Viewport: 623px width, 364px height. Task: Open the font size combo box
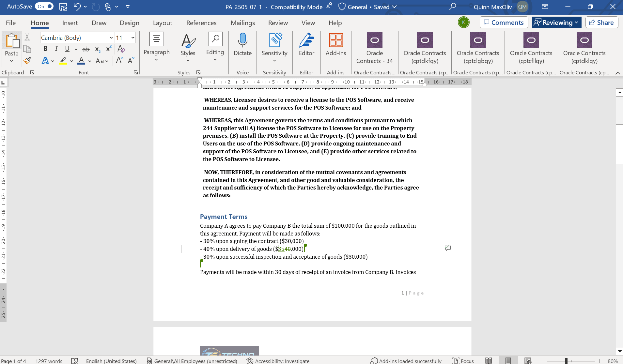coord(125,38)
